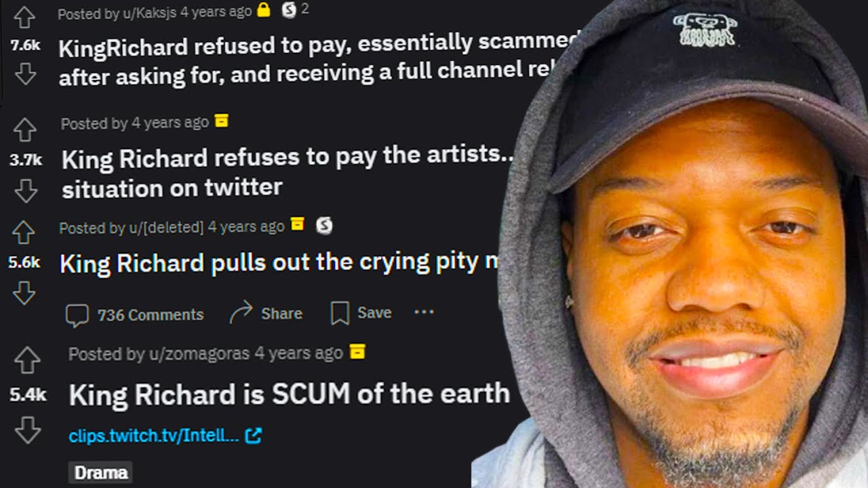Select the Drama flair tag
The width and height of the screenshot is (868, 488).
(101, 472)
